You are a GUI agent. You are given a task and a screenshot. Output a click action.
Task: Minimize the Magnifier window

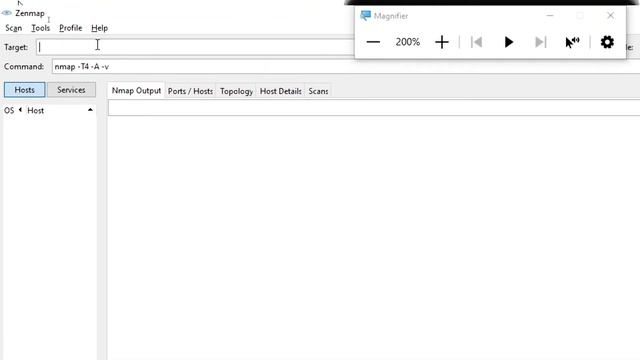click(550, 16)
